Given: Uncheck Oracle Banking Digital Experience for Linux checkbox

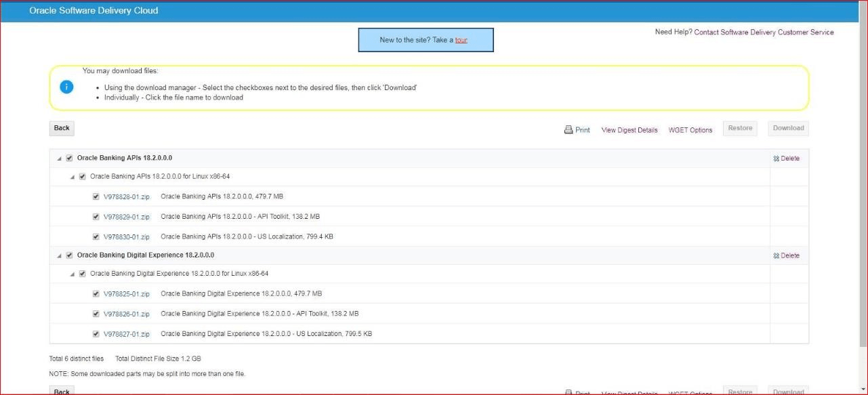Looking at the screenshot, I should (82, 273).
